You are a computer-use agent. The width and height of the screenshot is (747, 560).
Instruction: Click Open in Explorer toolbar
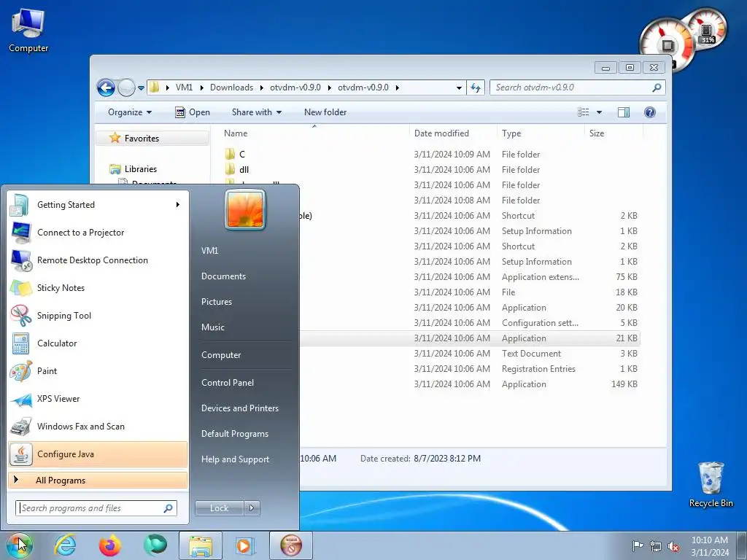(x=193, y=112)
